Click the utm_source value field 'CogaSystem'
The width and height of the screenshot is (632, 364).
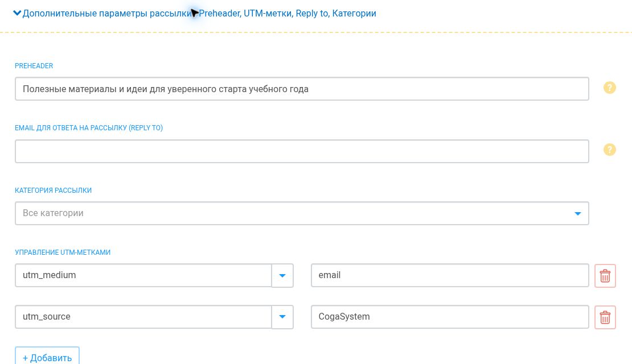pyautogui.click(x=450, y=317)
